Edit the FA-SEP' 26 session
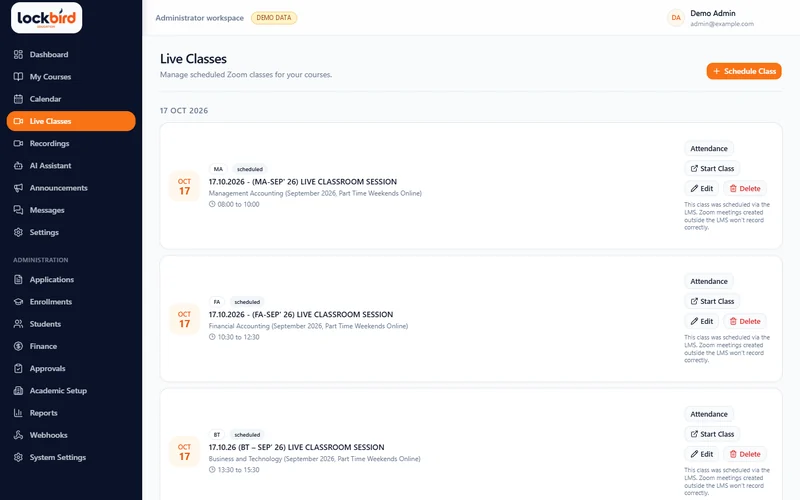This screenshot has height=500, width=800. click(x=702, y=321)
